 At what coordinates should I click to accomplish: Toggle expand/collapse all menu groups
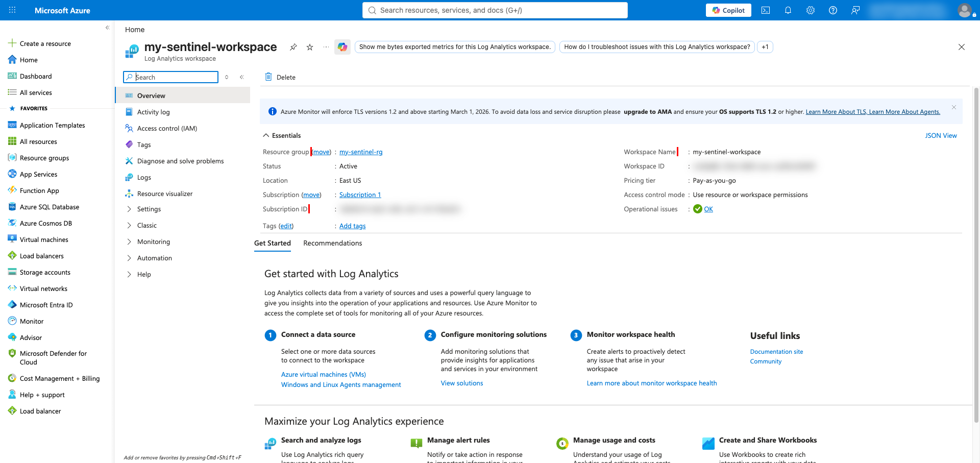pyautogui.click(x=227, y=77)
